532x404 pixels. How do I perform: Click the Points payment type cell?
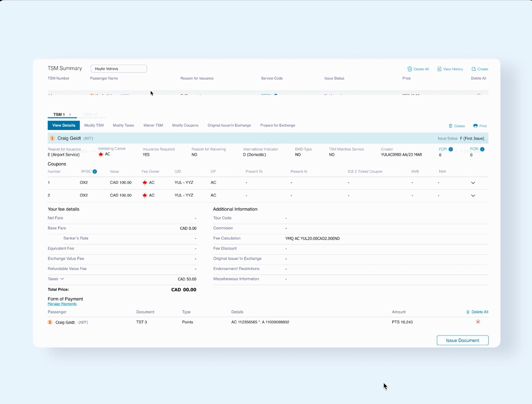[187, 322]
